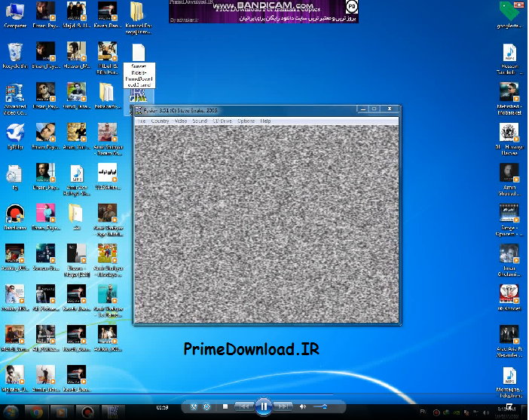529x420 pixels.
Task: Click the red record tray icon
Action: click(x=436, y=412)
